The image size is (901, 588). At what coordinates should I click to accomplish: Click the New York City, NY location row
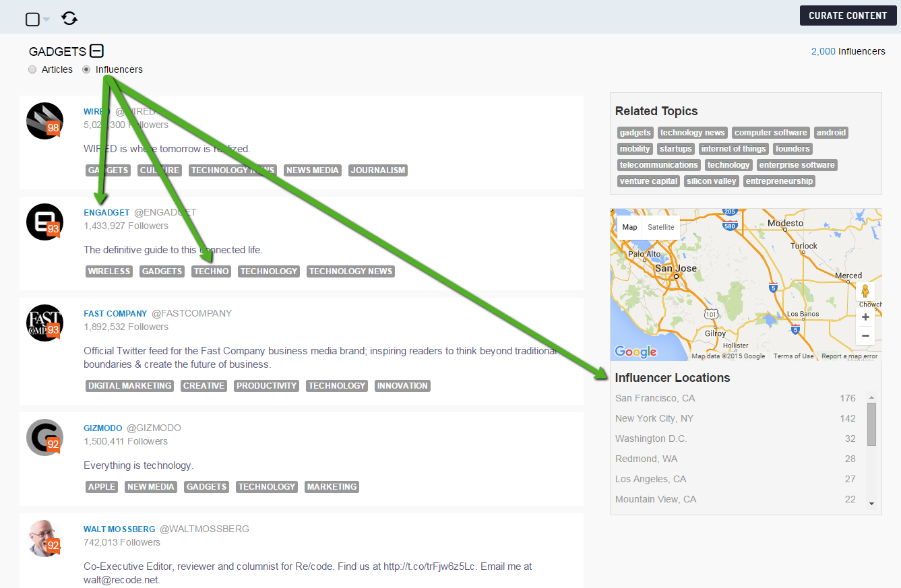(735, 418)
